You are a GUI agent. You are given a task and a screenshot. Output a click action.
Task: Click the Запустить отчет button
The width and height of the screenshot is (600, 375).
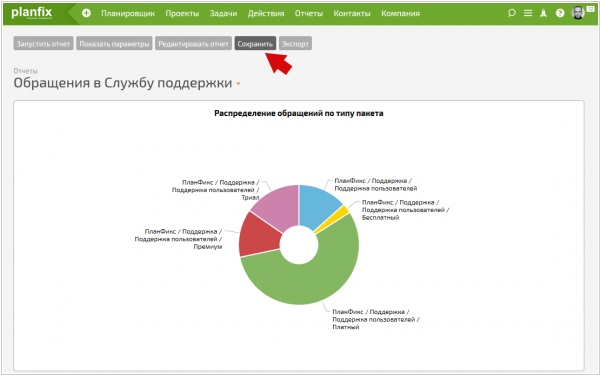(43, 44)
